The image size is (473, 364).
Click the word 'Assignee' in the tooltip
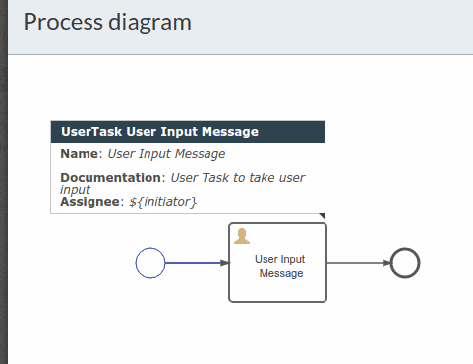pyautogui.click(x=90, y=202)
